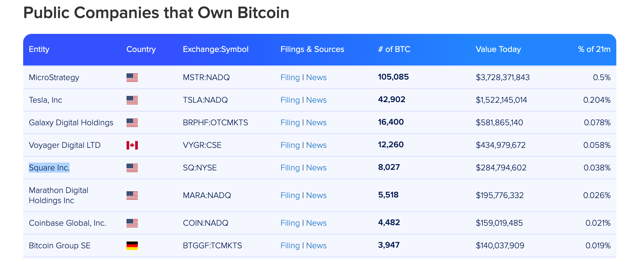Screen dimensions: 644x259
Task: Click the German flag for Bitcoin Group SE
Action: pyautogui.click(x=132, y=246)
